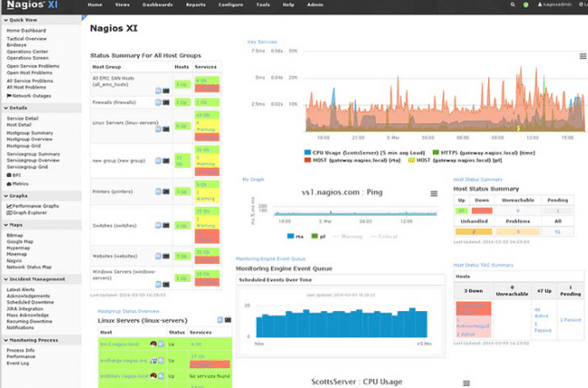588x388 pixels.
Task: Open the Metrics sidebar item
Action: [x=17, y=184]
